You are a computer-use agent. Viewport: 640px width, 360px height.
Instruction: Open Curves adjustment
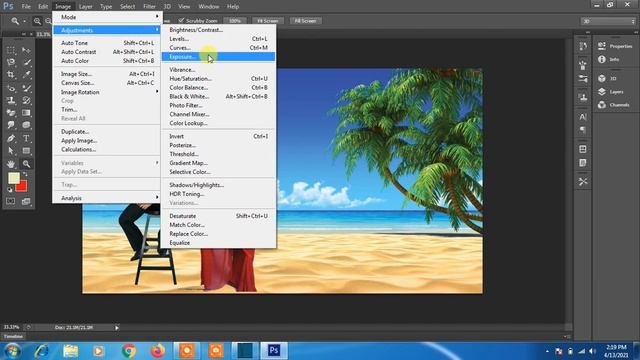[x=218, y=48]
